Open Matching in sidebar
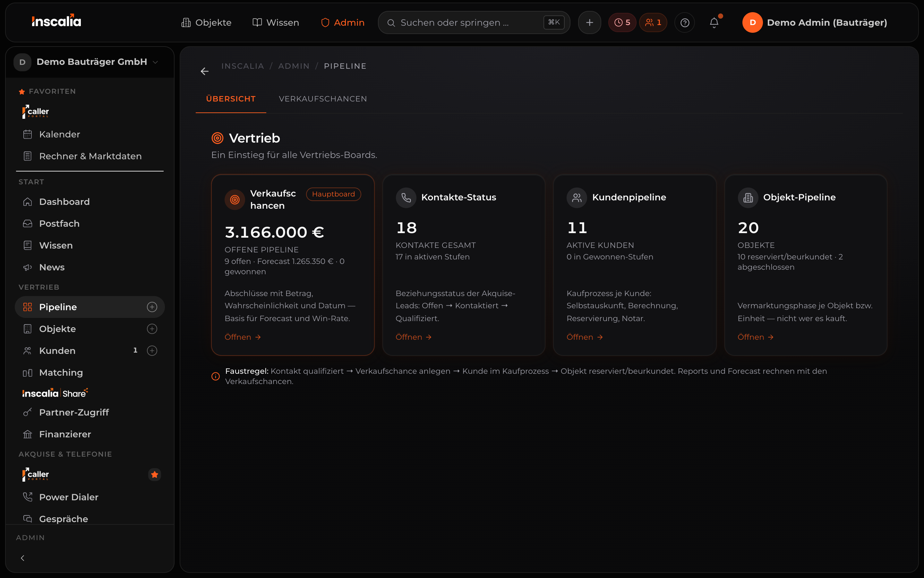 pos(90,372)
